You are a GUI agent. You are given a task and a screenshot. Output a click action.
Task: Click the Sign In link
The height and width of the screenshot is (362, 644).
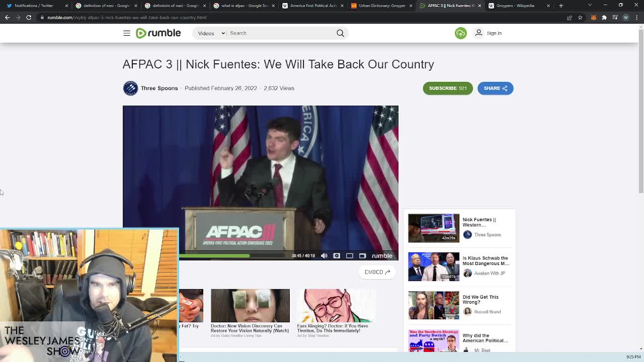[494, 33]
